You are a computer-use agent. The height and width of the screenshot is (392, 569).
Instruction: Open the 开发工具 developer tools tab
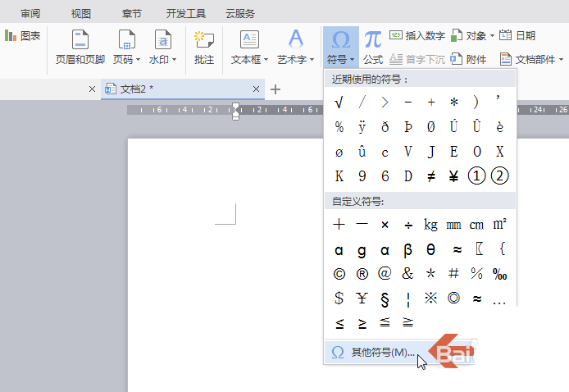186,14
